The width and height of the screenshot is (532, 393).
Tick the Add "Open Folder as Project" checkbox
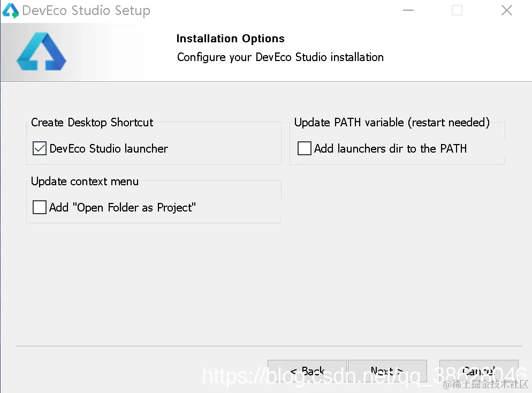tap(39, 207)
